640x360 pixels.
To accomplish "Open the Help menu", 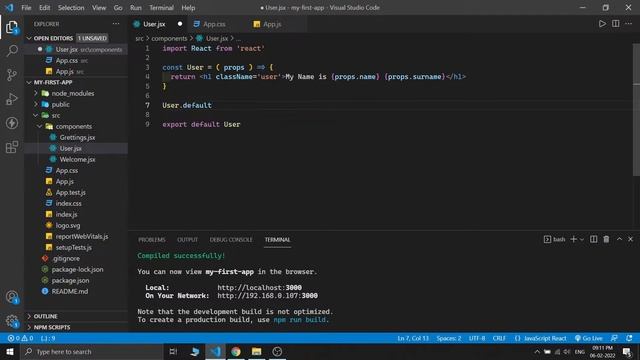I will (188, 8).
